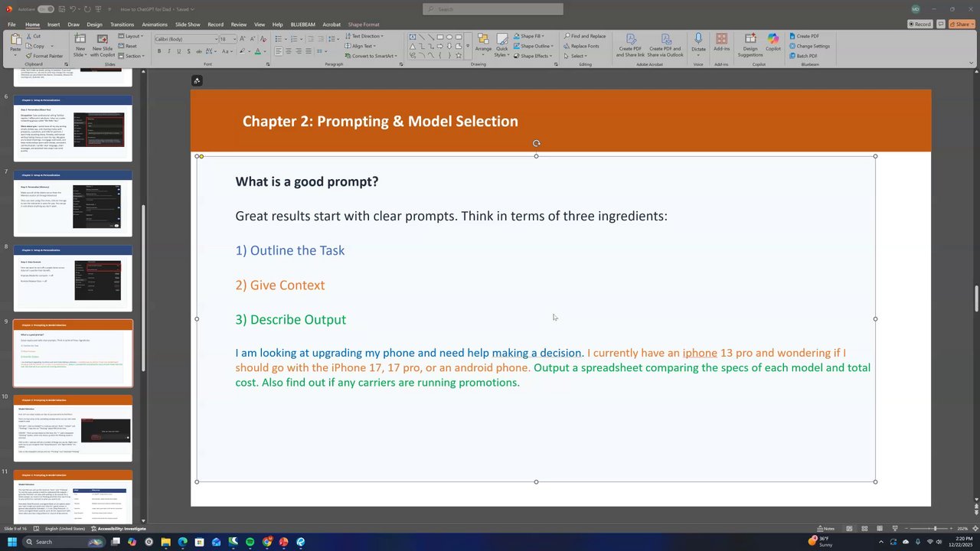Toggle underline formatting
Viewport: 980px width, 551px height.
point(178,51)
